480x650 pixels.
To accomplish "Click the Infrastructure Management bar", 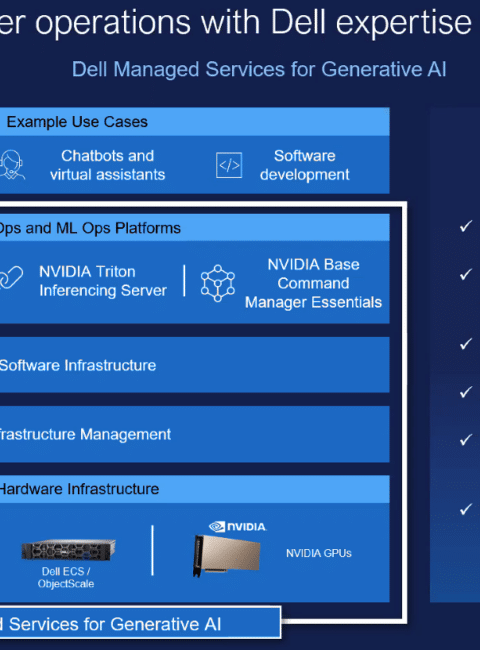I will click(194, 434).
